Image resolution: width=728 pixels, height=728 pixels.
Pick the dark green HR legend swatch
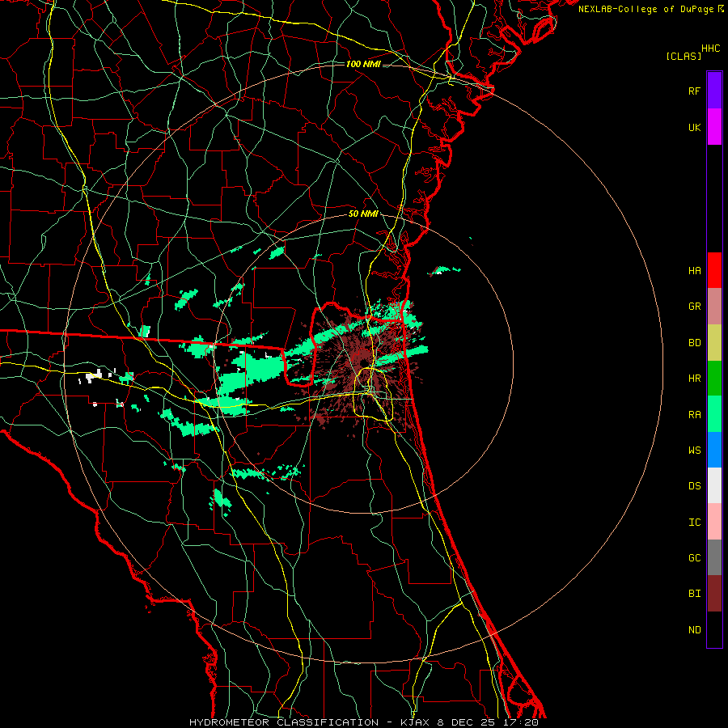pos(714,379)
